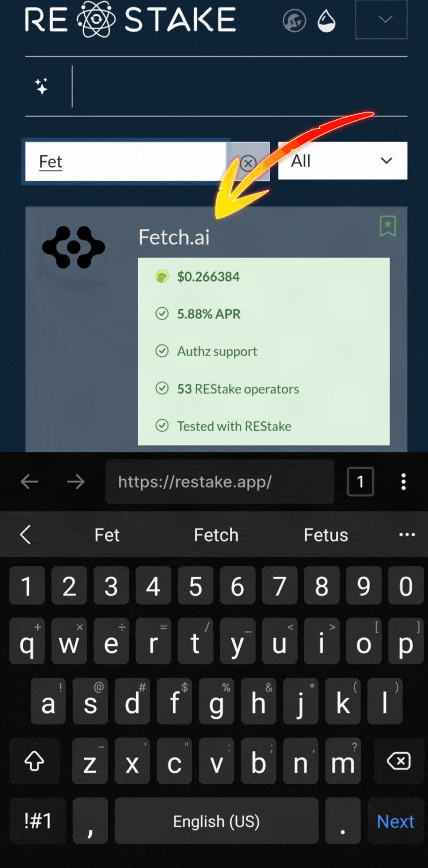
Task: Tap the Next key on keyboard
Action: (395, 821)
